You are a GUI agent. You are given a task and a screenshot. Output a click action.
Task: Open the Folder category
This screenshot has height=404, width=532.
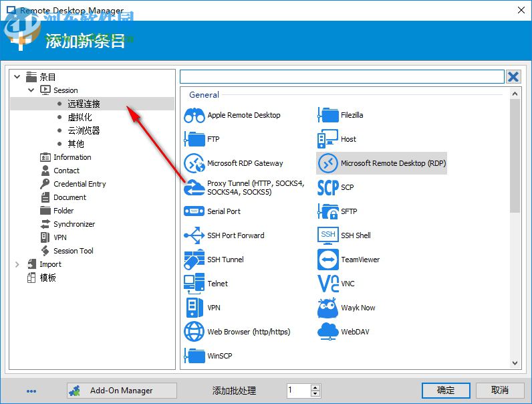[x=63, y=211]
